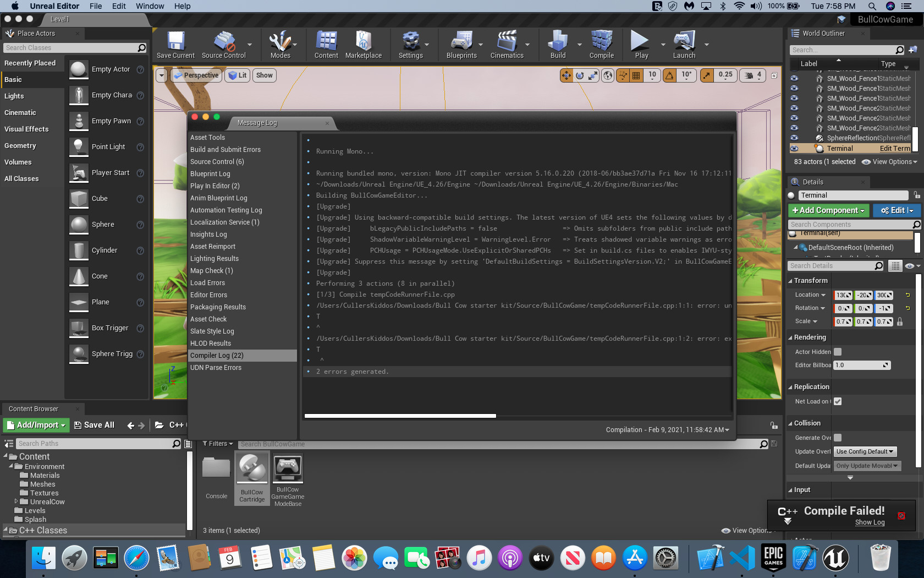Launch Epic Games from the Dock

pyautogui.click(x=773, y=558)
